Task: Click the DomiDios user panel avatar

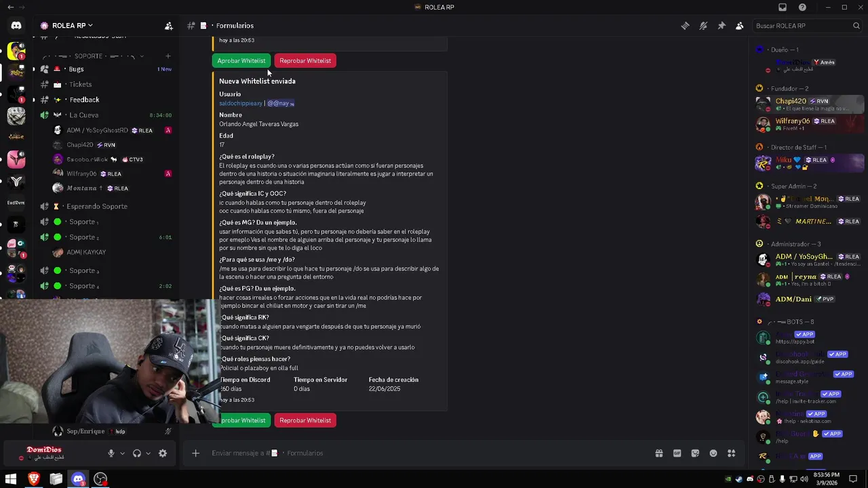Action: pos(20,453)
